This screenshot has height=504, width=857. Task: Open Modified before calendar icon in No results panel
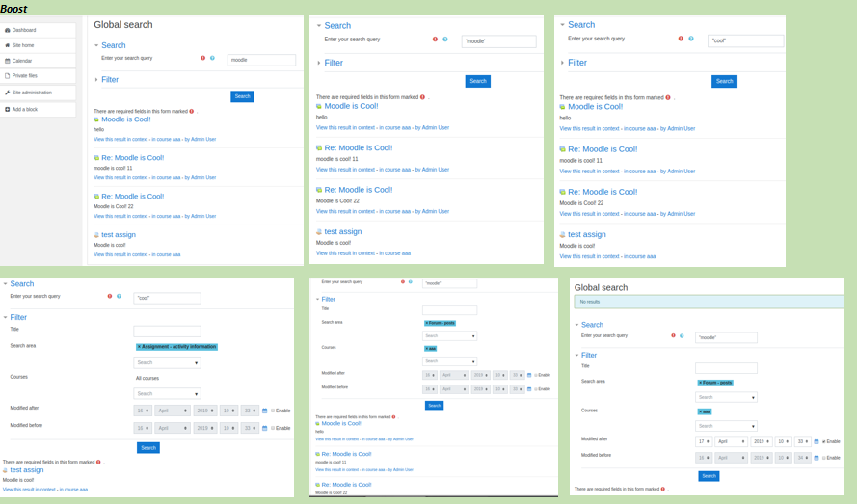click(x=817, y=458)
